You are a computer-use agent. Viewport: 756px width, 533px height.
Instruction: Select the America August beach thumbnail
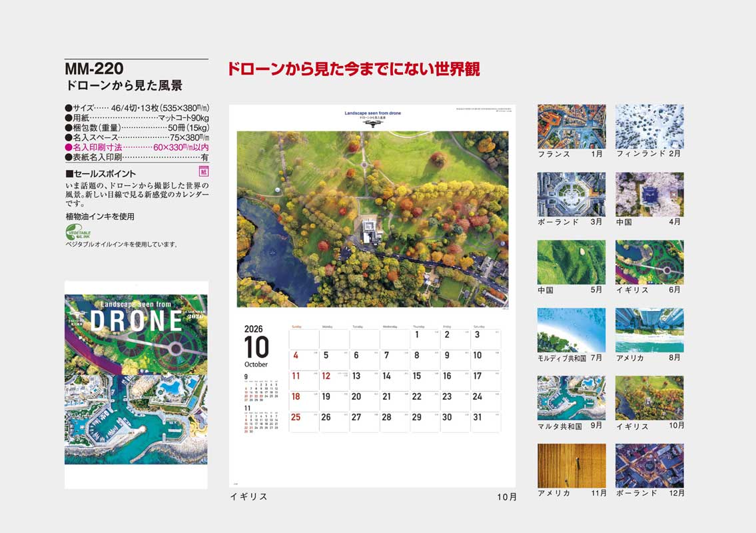pos(649,330)
